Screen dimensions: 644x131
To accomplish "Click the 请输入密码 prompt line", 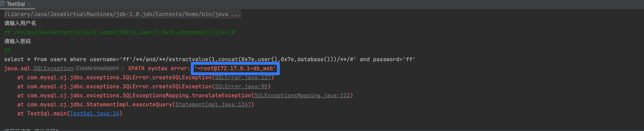I will (x=17, y=41).
